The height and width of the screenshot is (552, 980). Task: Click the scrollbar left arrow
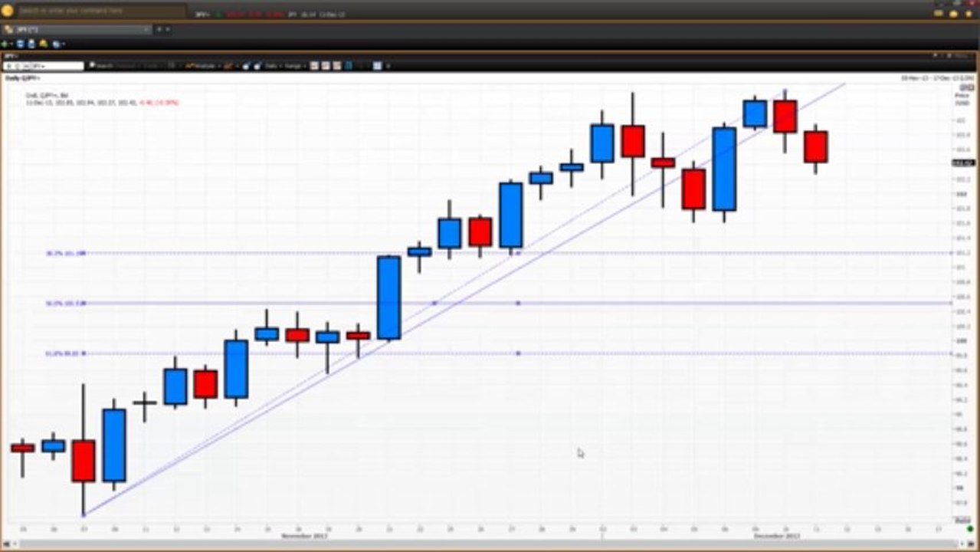pyautogui.click(x=6, y=543)
